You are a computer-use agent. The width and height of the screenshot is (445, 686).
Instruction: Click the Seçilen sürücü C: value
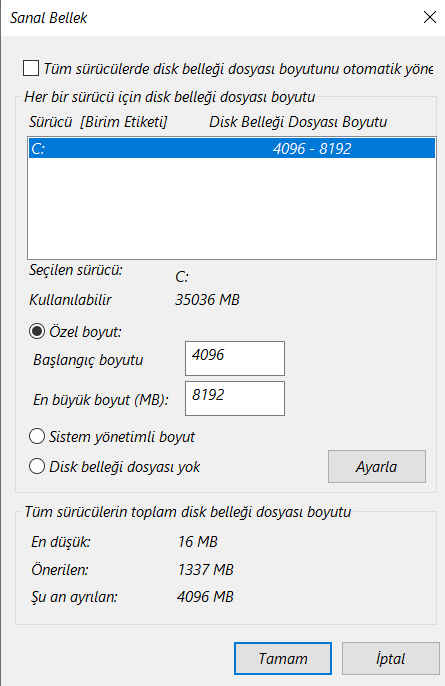182,277
